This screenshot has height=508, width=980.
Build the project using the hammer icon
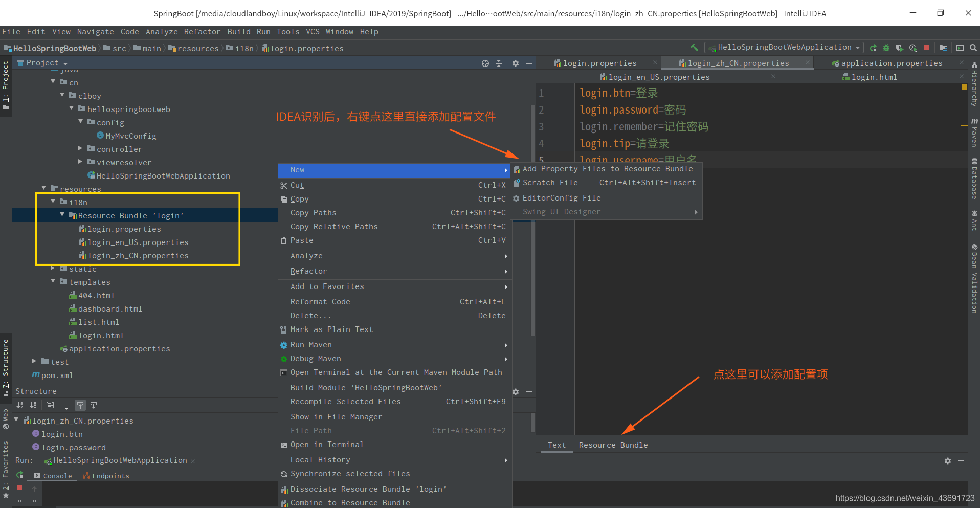[694, 47]
